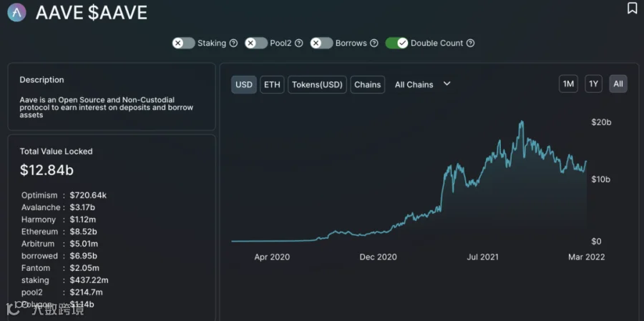The image size is (644, 321).
Task: Enable the Pool2 toggle
Action: click(x=256, y=43)
